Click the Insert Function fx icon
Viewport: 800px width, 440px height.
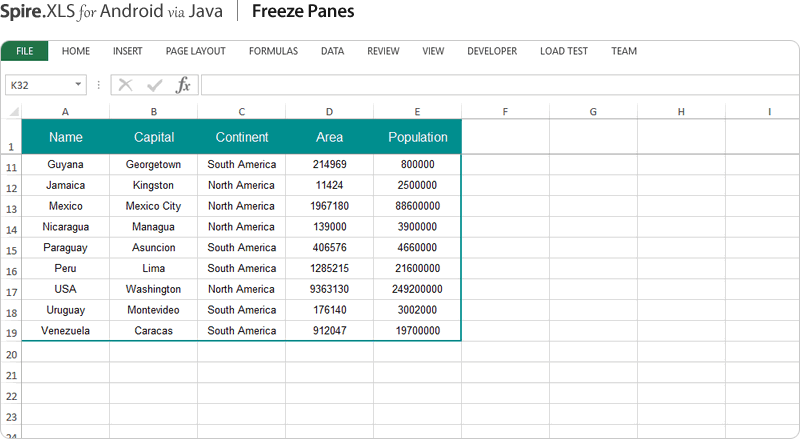[183, 85]
